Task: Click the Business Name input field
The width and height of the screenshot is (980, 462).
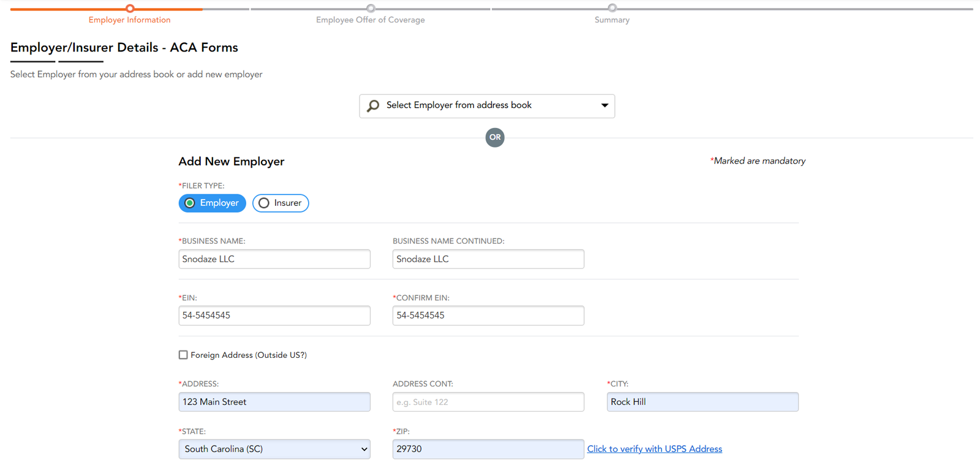Action: [x=274, y=259]
